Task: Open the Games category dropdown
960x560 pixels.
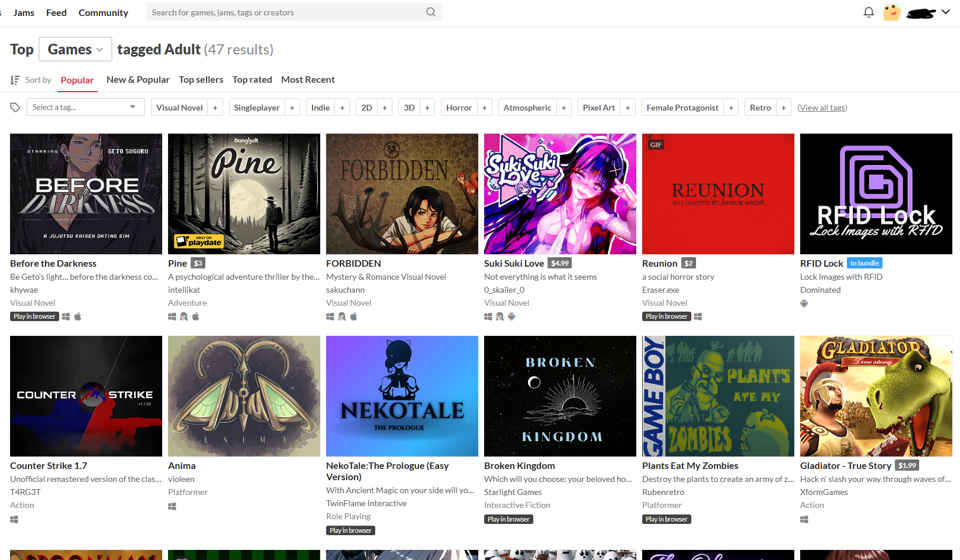Action: tap(75, 49)
